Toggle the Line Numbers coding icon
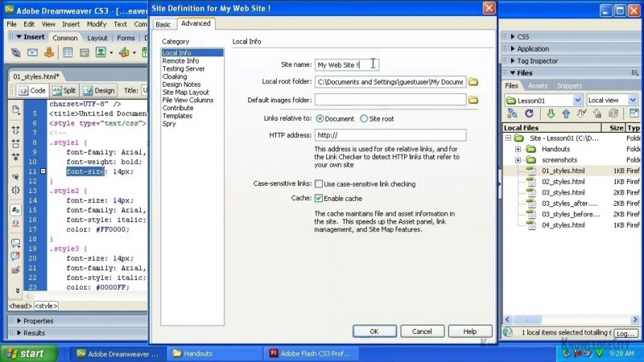Screen dimensions: 644x362 (x=15, y=210)
